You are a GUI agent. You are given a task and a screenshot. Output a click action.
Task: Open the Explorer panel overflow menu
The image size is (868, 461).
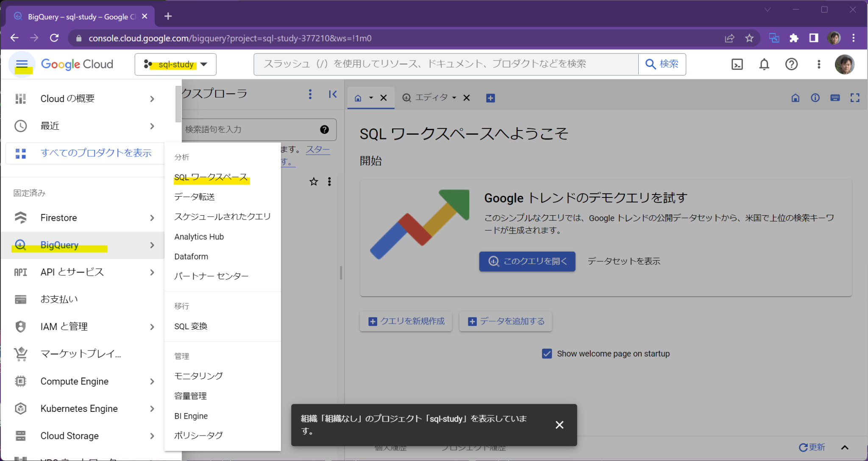click(x=310, y=94)
